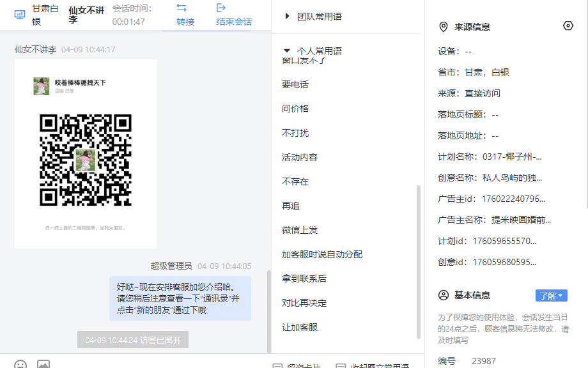Click the 结束会话 exit icon
Viewport: 588px width, 368px height.
[x=221, y=8]
